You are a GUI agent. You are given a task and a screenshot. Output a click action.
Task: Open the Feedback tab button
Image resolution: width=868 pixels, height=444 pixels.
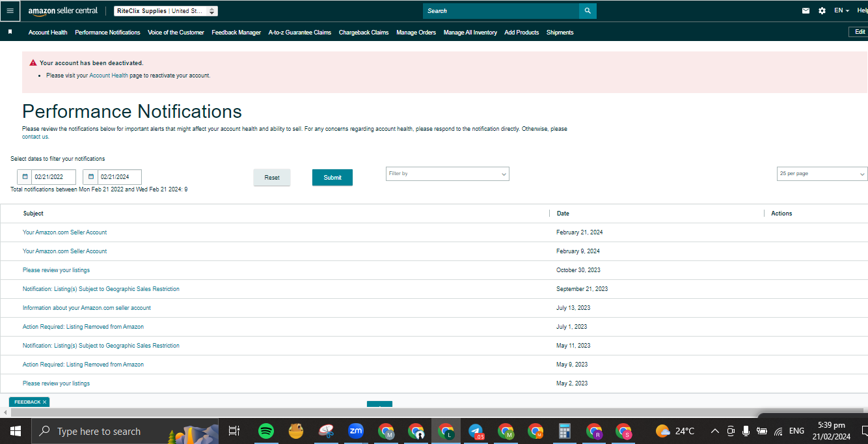click(27, 402)
